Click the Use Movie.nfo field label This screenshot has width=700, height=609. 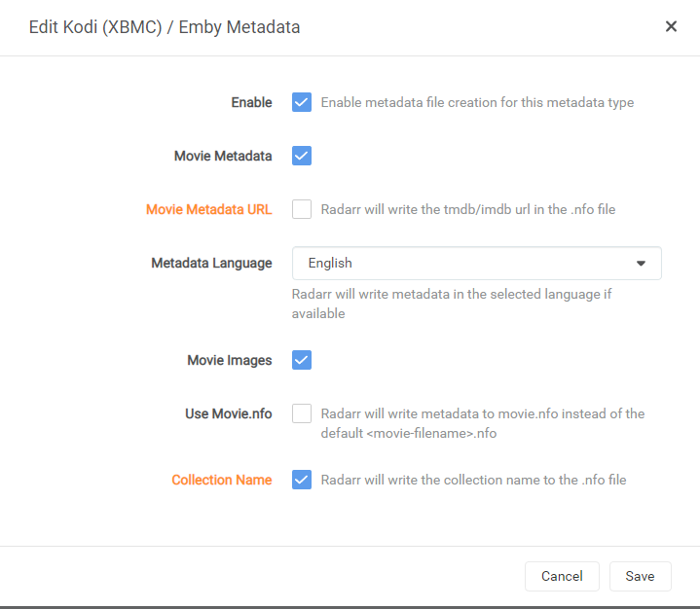[228, 413]
